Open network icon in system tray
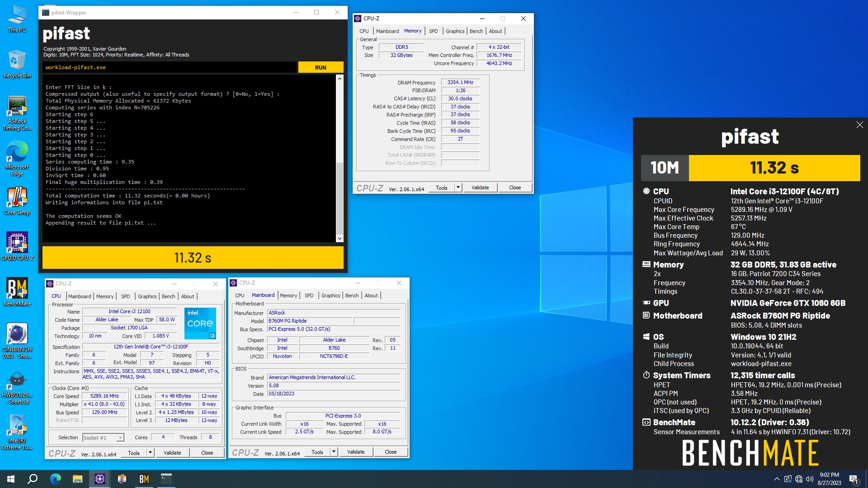 798,479
